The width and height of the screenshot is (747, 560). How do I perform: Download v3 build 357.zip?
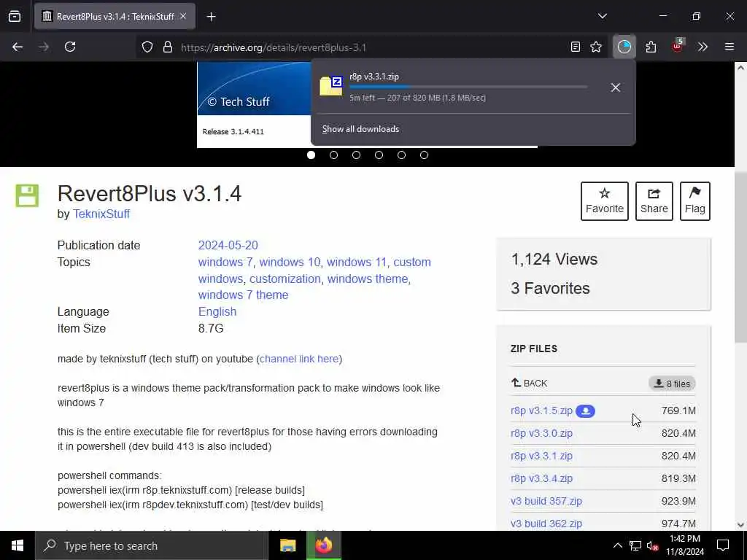click(x=546, y=501)
